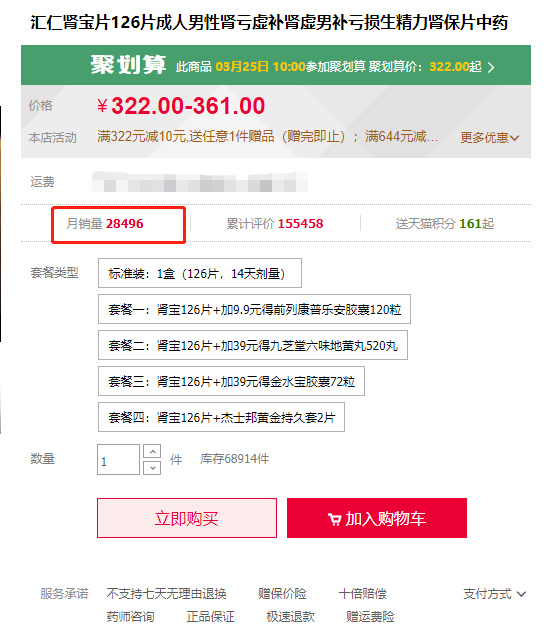Click the arrow icon on 聚划算 banner

[491, 67]
